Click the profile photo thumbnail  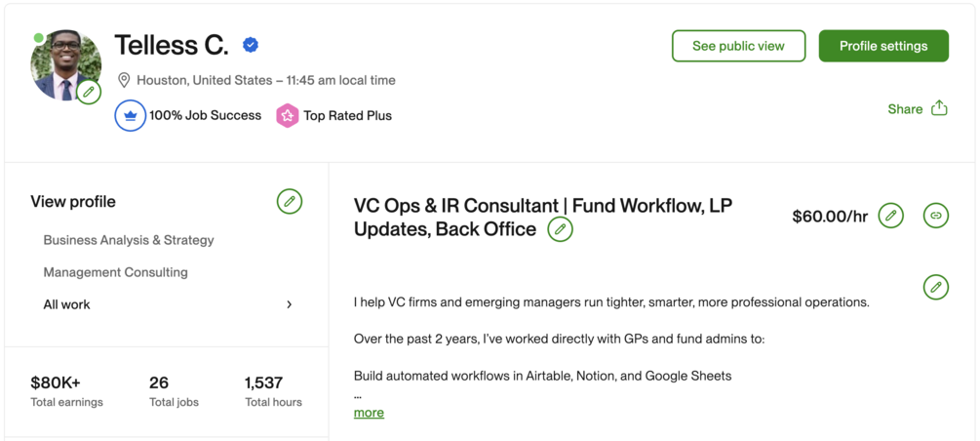click(x=62, y=64)
